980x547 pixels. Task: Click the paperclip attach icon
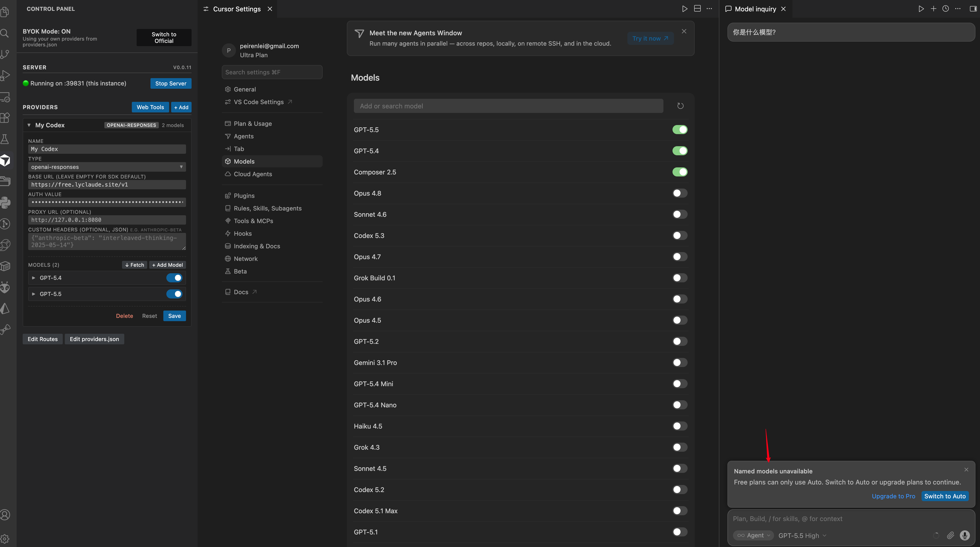950,535
